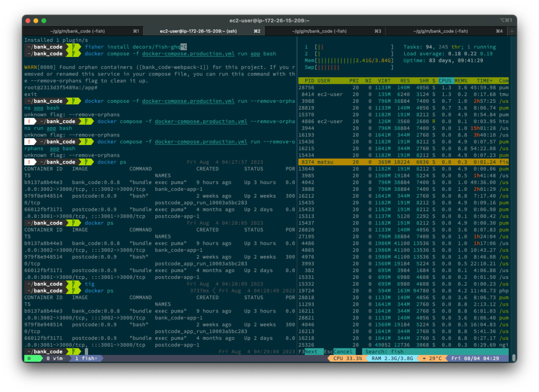
Task: Click the empty bank_code prompt cursor line
Action: 86,352
